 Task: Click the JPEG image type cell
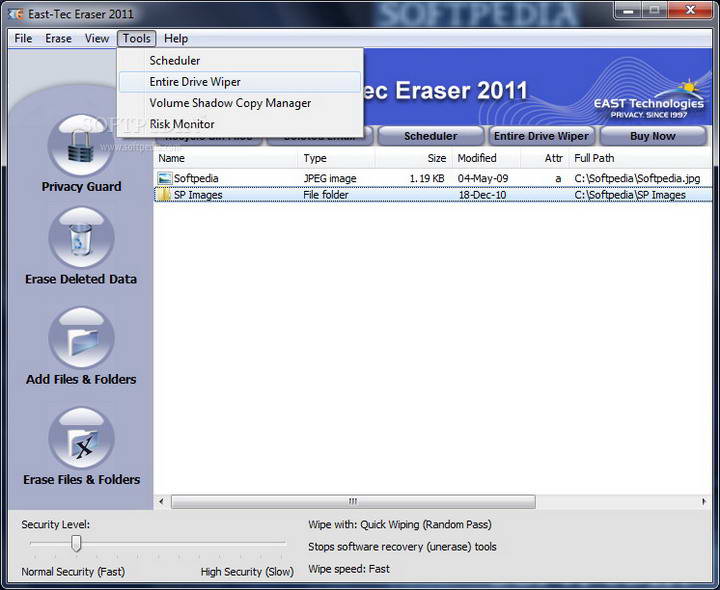pyautogui.click(x=330, y=178)
